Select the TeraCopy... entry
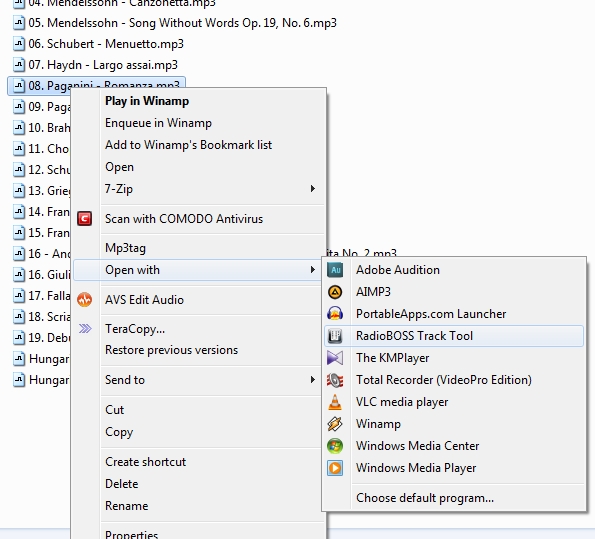The width and height of the screenshot is (595, 539). 135,329
